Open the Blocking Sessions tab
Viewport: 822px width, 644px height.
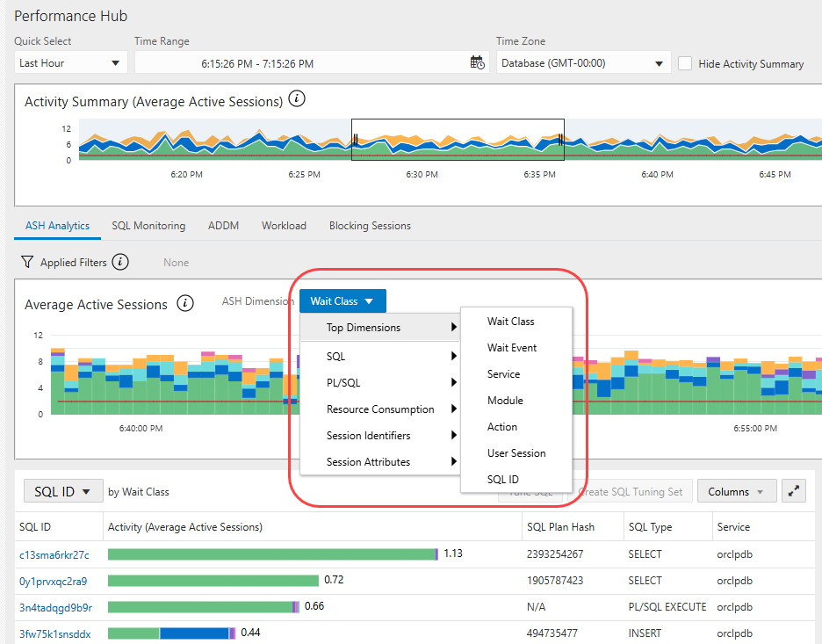[370, 226]
